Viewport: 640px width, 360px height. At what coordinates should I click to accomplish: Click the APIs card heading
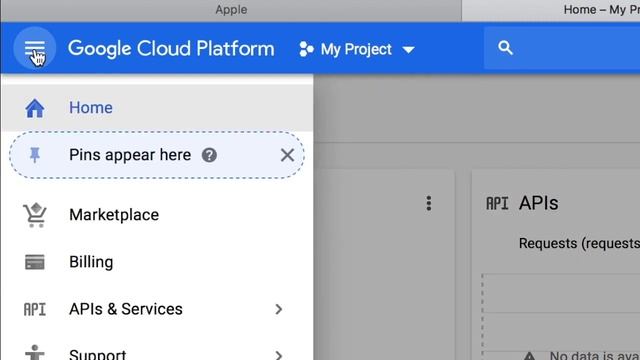[x=538, y=203]
